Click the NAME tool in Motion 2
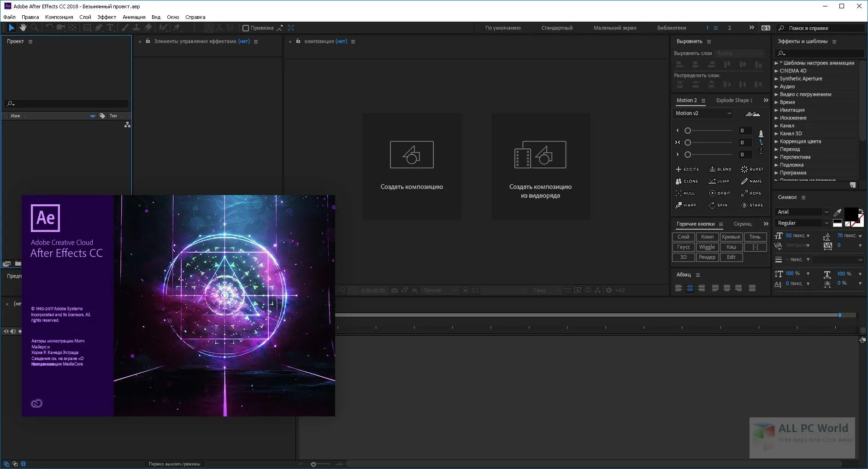The image size is (868, 469). coord(752,181)
